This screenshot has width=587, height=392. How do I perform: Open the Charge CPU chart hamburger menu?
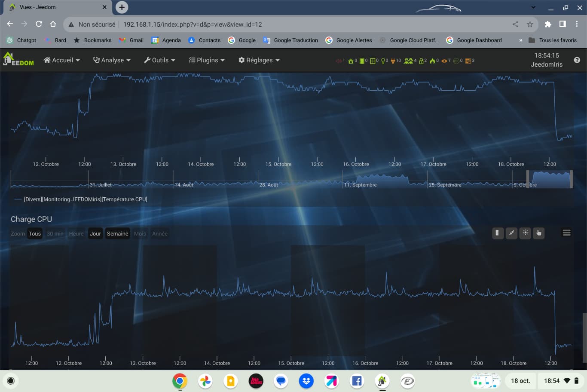tap(566, 233)
